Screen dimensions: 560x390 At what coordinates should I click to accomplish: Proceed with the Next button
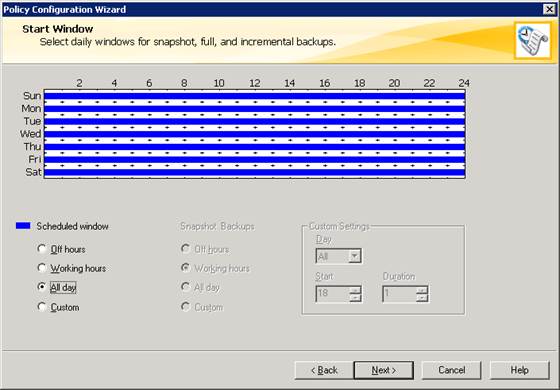click(384, 370)
